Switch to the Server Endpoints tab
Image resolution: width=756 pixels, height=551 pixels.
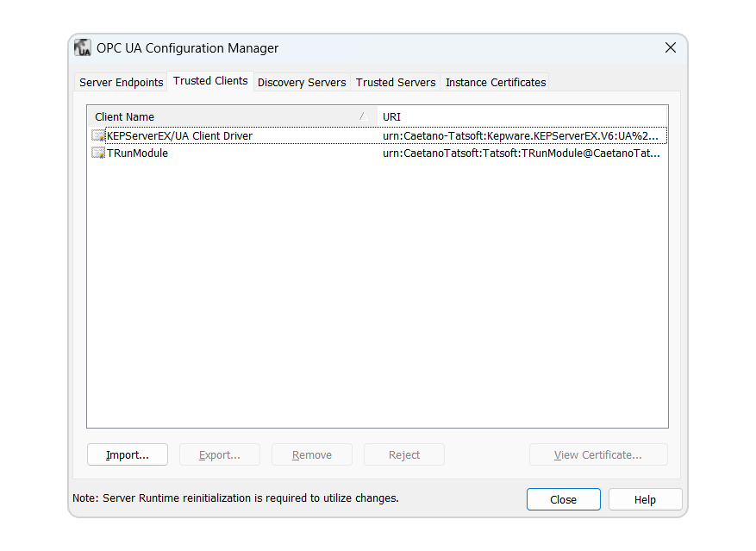pos(121,83)
